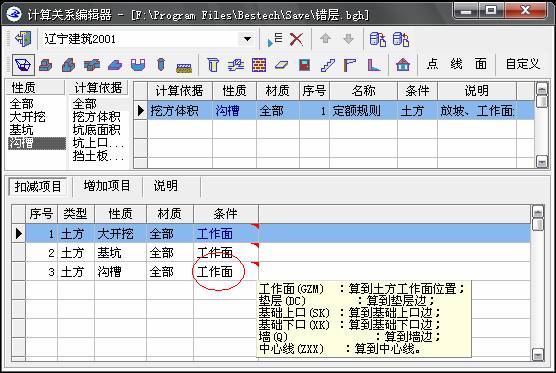Screen dimensions: 556x373
Task: Select the red door opening icon
Action: 304,65
